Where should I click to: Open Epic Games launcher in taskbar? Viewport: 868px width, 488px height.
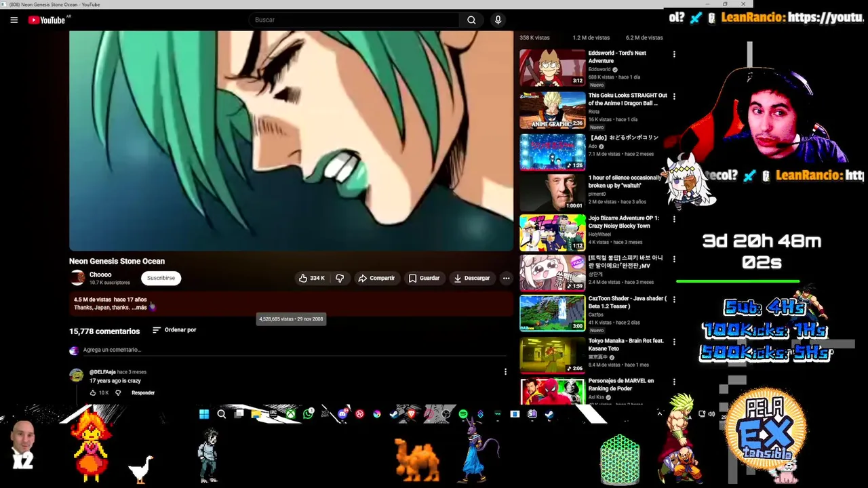tap(273, 414)
